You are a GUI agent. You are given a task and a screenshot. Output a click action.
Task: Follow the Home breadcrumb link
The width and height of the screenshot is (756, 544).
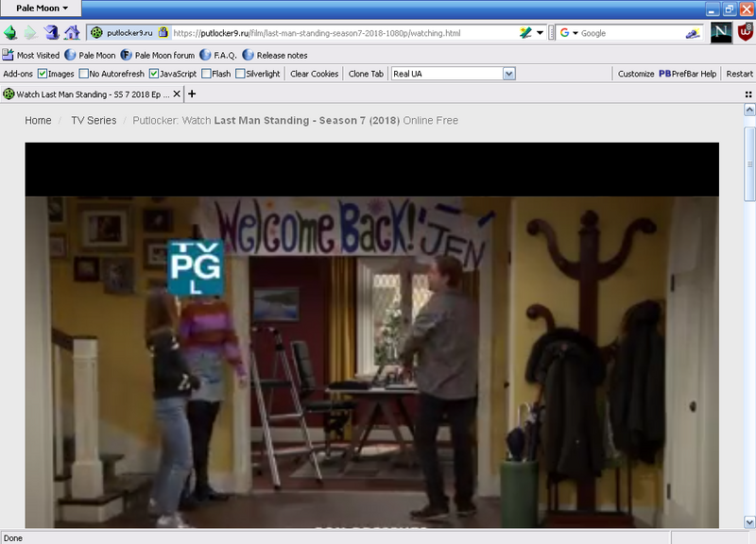click(x=38, y=121)
